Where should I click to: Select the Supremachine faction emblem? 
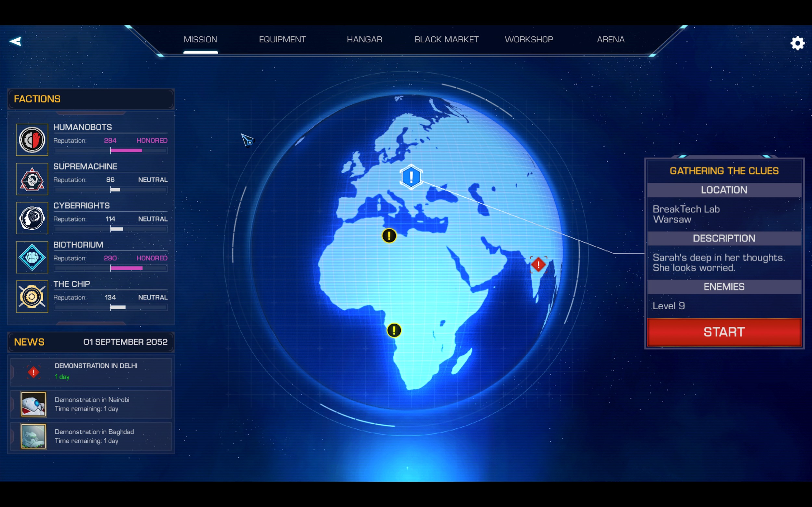tap(32, 179)
